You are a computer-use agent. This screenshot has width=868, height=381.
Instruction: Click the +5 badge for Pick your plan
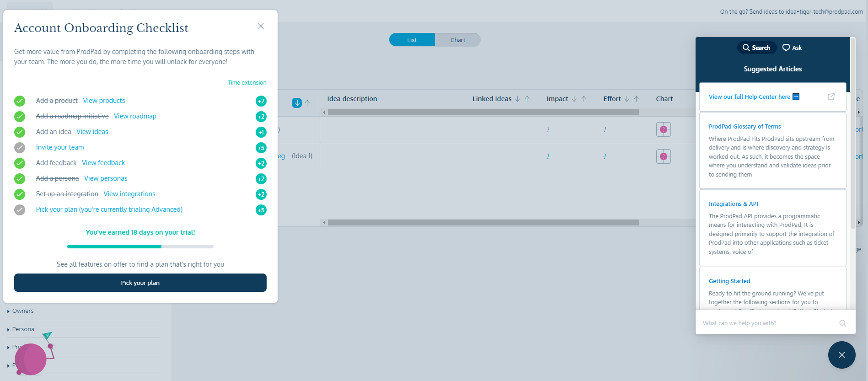[x=261, y=210]
